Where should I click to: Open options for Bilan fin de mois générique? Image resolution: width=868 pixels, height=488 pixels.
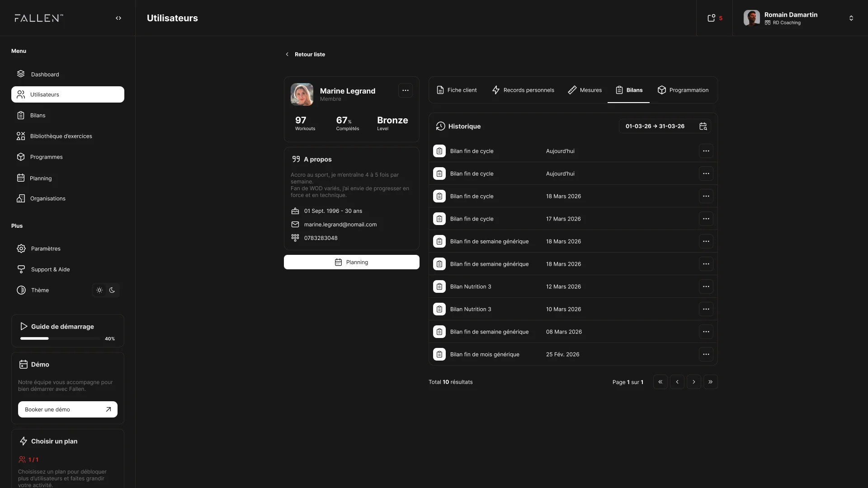[x=706, y=354]
